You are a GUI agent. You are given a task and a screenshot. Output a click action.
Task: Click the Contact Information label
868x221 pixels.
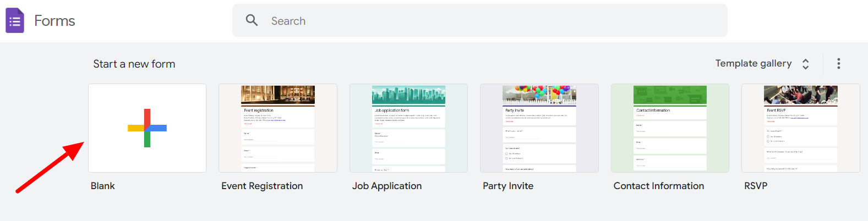coord(659,186)
